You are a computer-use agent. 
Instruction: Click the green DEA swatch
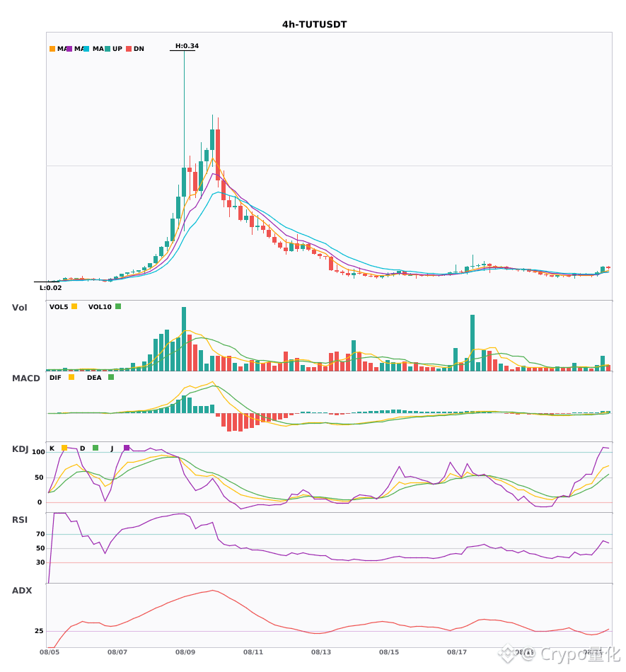click(111, 377)
